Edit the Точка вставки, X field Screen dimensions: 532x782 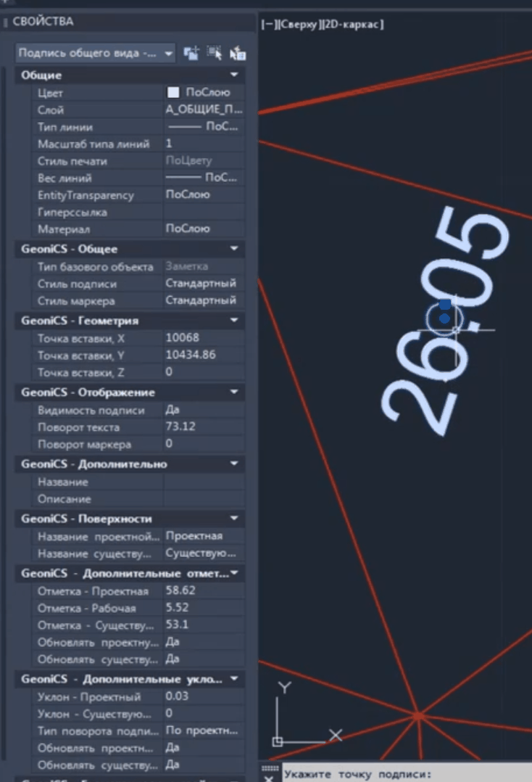[x=203, y=338]
